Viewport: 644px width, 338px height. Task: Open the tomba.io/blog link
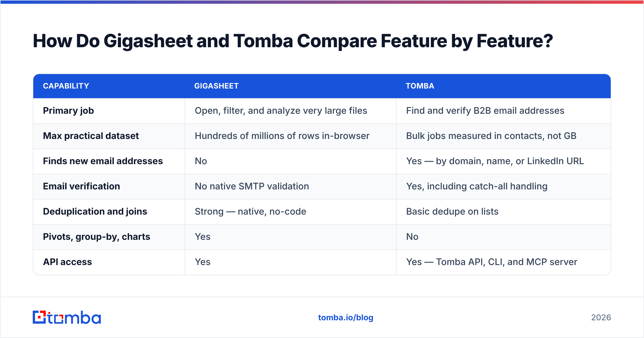click(x=346, y=318)
